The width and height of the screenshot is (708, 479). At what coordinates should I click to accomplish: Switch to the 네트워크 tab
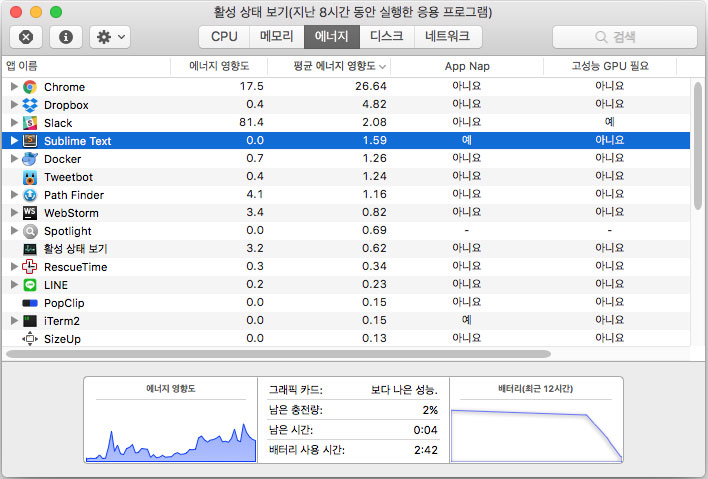tap(448, 37)
